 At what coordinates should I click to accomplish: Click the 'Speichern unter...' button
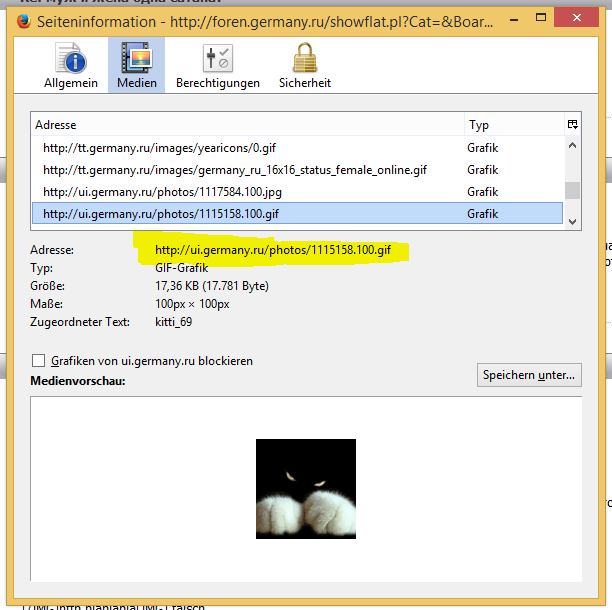coord(529,375)
